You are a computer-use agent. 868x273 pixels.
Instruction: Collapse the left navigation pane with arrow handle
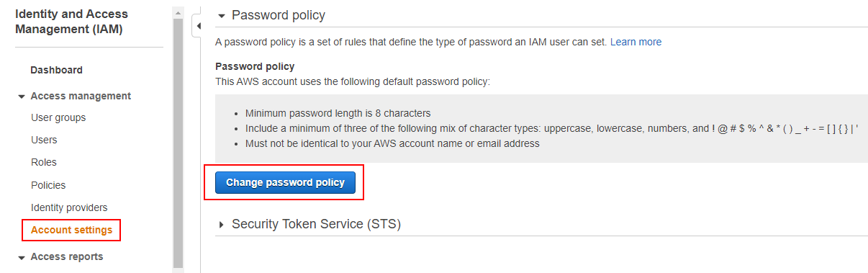point(197,27)
